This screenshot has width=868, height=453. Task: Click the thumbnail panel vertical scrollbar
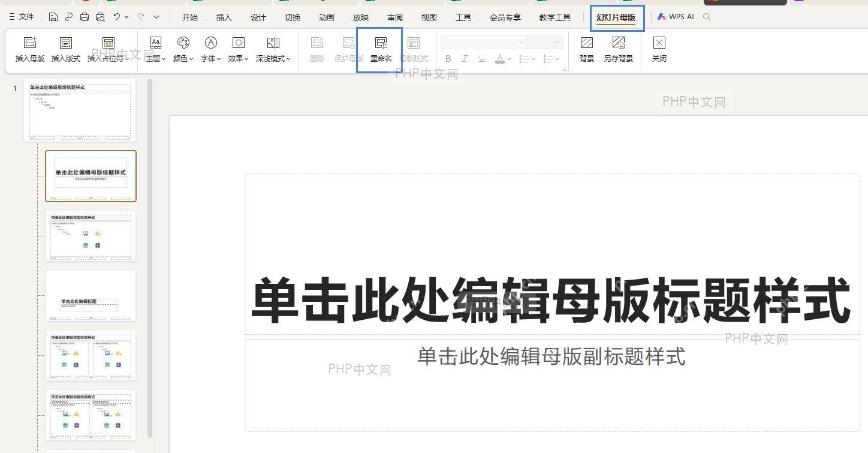[150, 258]
